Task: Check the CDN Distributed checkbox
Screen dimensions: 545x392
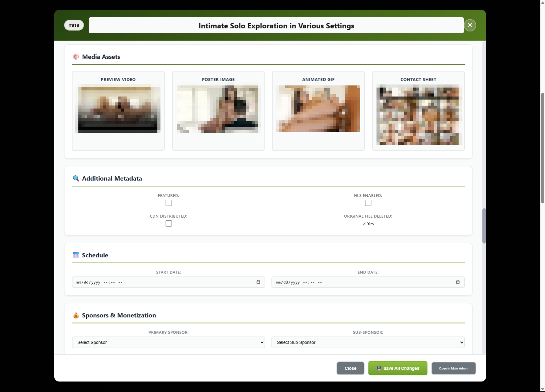Action: (x=168, y=223)
